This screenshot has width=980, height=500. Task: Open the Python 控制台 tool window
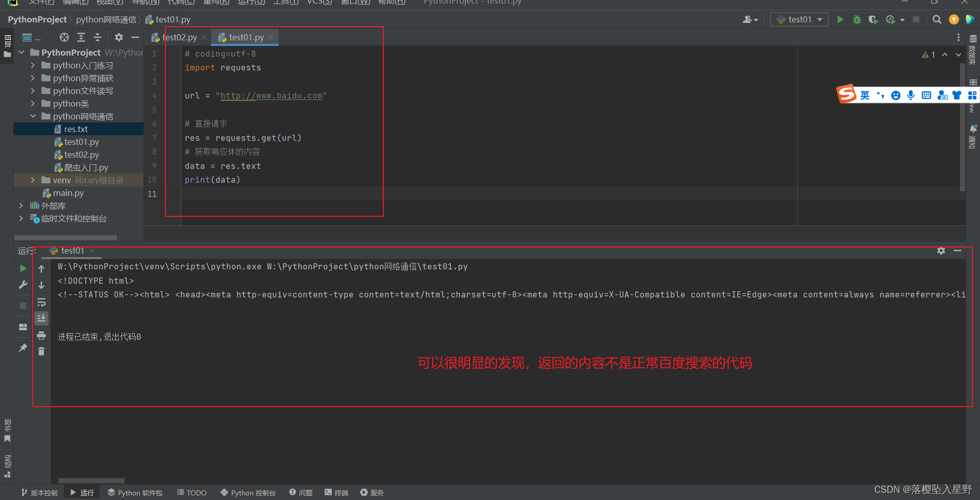point(248,492)
